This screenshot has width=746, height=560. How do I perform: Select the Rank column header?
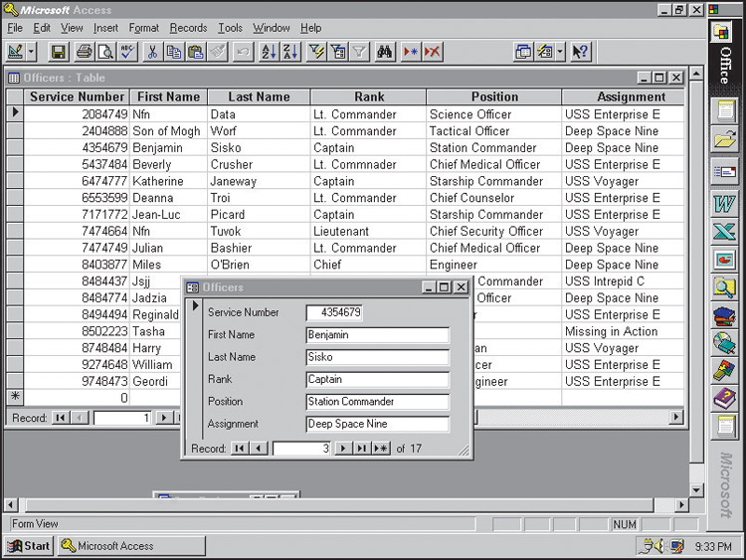coord(369,96)
